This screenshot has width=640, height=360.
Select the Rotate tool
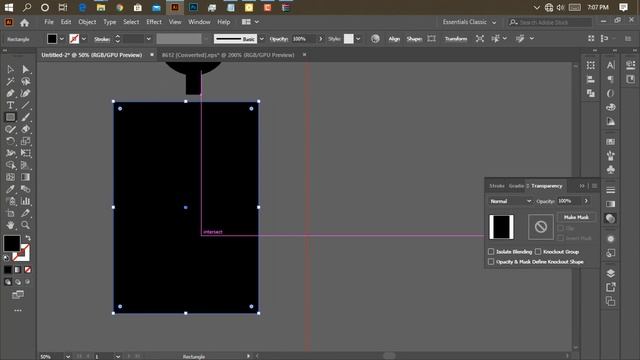pos(10,141)
